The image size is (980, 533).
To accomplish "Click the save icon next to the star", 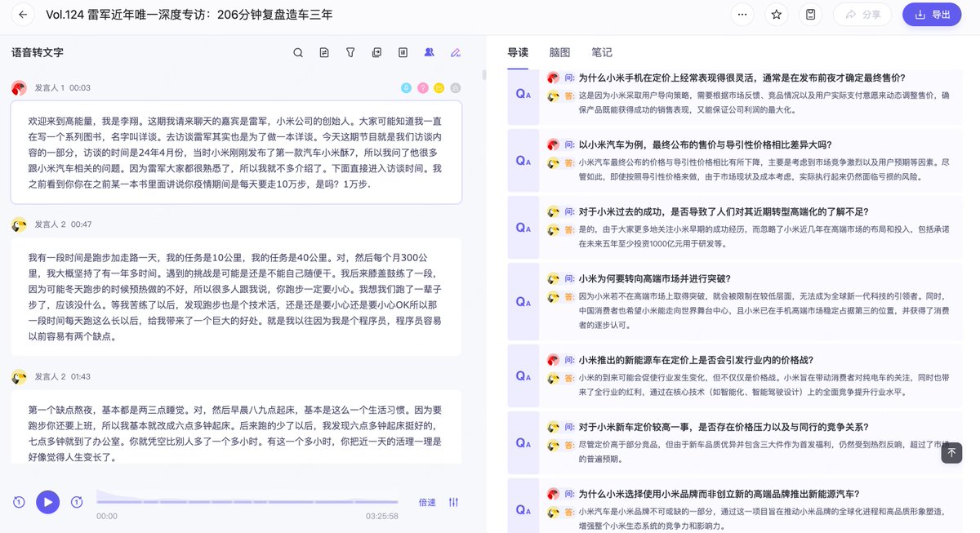I will click(x=810, y=15).
